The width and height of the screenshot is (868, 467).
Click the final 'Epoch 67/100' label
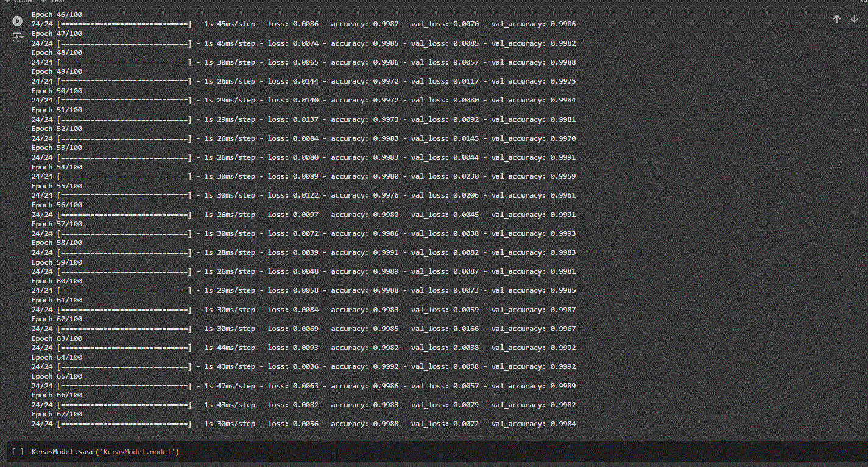coord(57,414)
